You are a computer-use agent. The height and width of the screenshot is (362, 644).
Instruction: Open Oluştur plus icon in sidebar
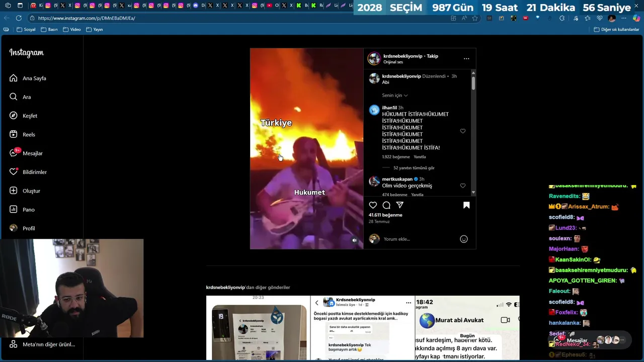point(14,191)
